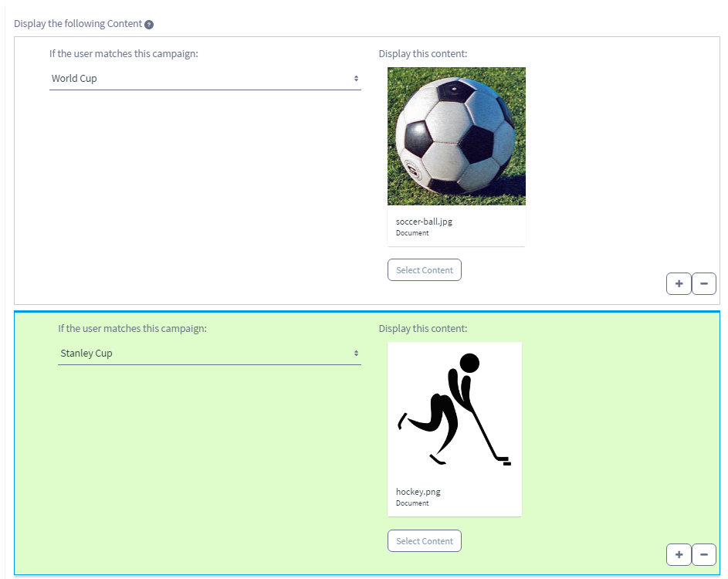Screen dimensions: 728x579
Task: Click the Document label under hockey.png
Action: 412,503
